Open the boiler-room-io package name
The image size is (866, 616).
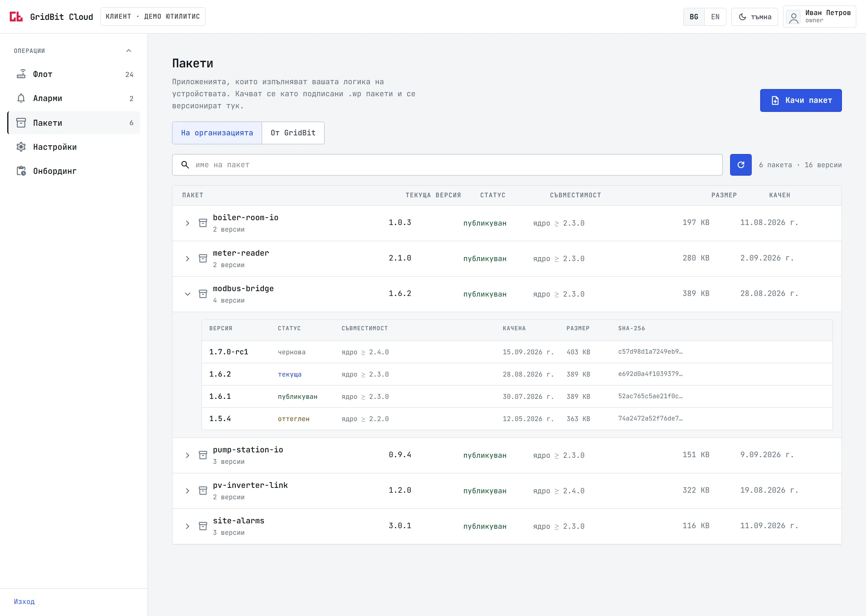[246, 217]
